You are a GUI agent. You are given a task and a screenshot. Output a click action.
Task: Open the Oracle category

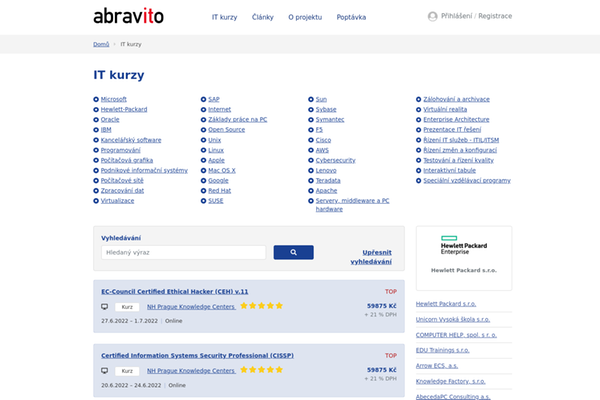click(x=110, y=119)
